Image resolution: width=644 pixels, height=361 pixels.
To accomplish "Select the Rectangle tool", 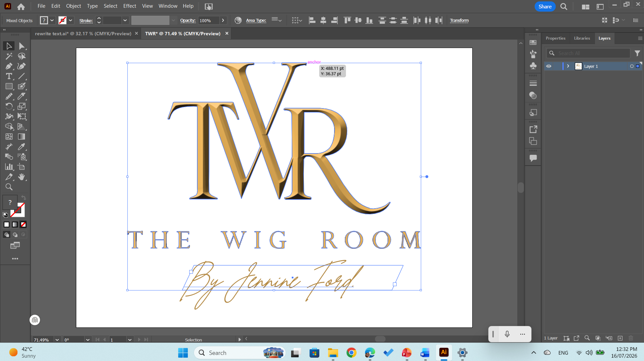I will tap(9, 86).
